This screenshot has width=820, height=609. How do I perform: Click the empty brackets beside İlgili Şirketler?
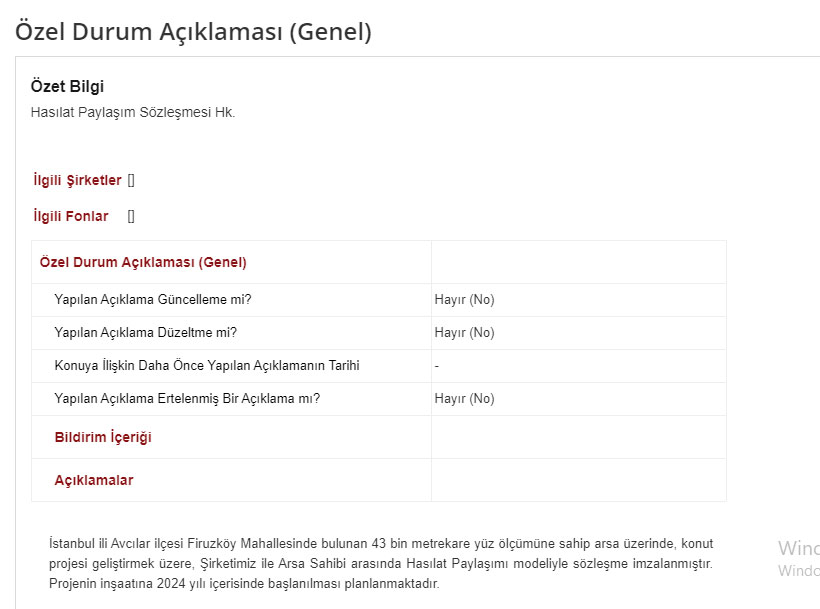pos(131,180)
